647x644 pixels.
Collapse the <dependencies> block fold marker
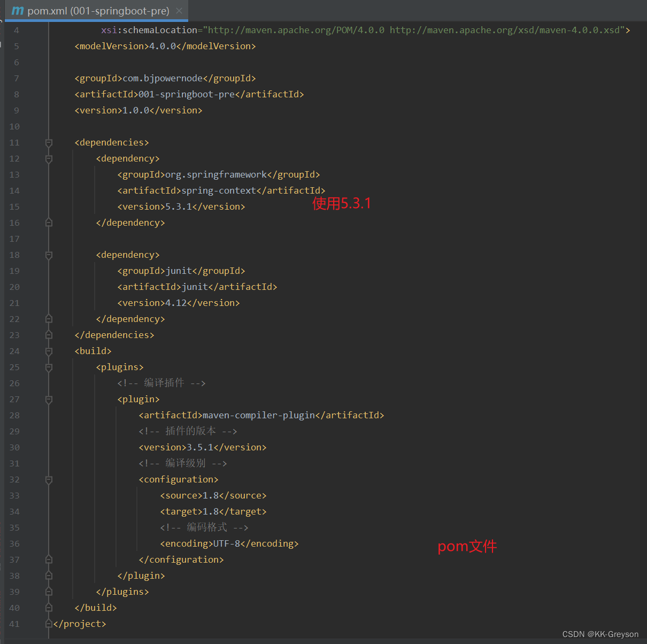click(49, 143)
